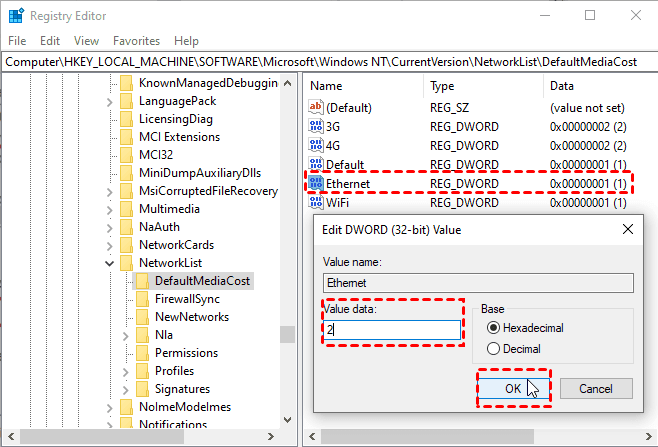Click the Permissions folder icon
The height and width of the screenshot is (447, 658).
(142, 353)
